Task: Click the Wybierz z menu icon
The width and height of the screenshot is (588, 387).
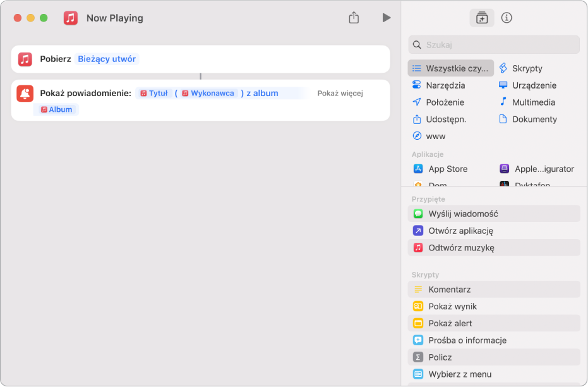Action: click(x=418, y=374)
